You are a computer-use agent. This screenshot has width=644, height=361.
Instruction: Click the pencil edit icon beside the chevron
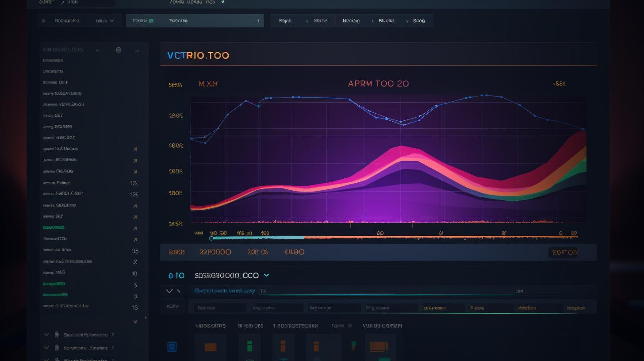(x=180, y=291)
